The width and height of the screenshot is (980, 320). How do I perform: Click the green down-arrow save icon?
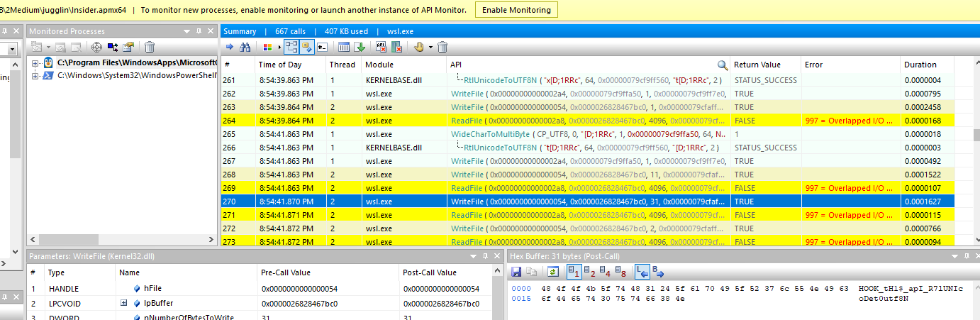pyautogui.click(x=360, y=47)
